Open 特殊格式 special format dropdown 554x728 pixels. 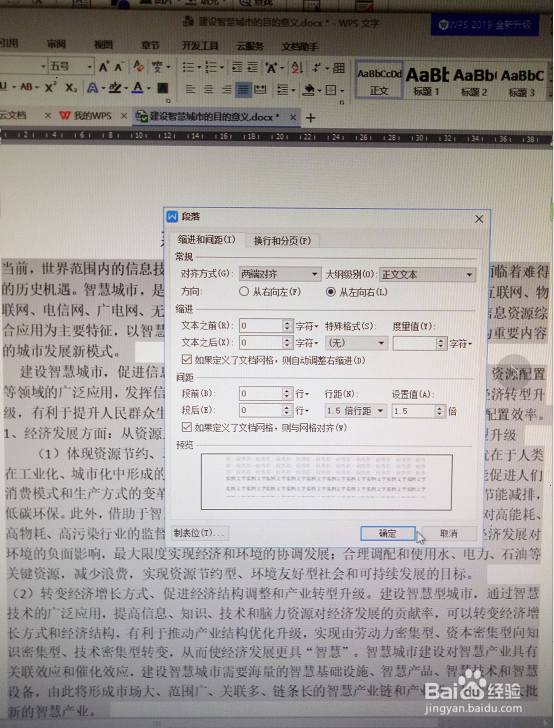[x=356, y=343]
